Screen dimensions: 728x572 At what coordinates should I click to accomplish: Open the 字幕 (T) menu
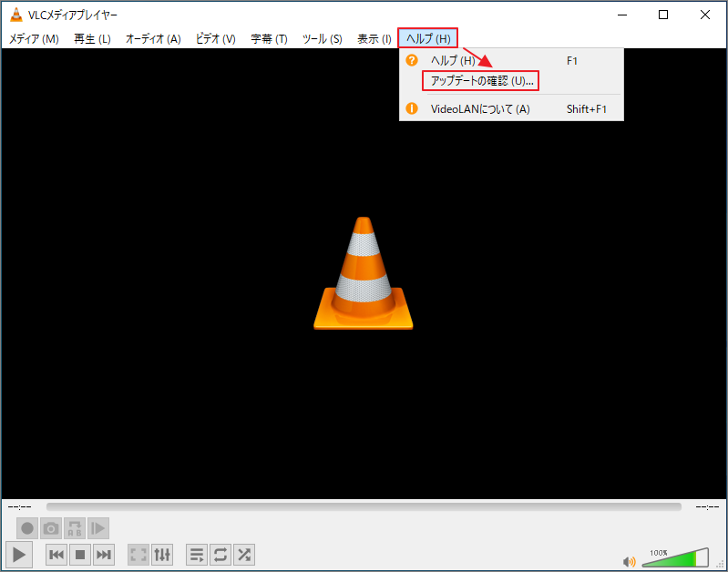click(x=270, y=38)
